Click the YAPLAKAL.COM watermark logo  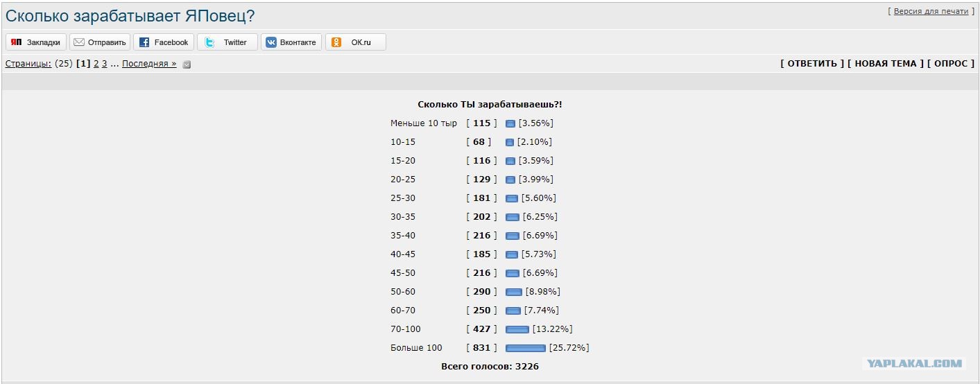point(915,363)
